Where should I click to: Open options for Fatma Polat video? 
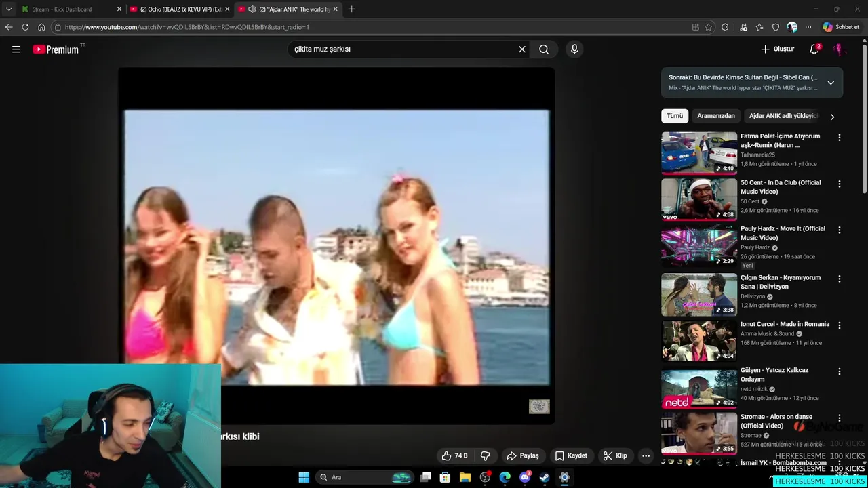coord(840,137)
